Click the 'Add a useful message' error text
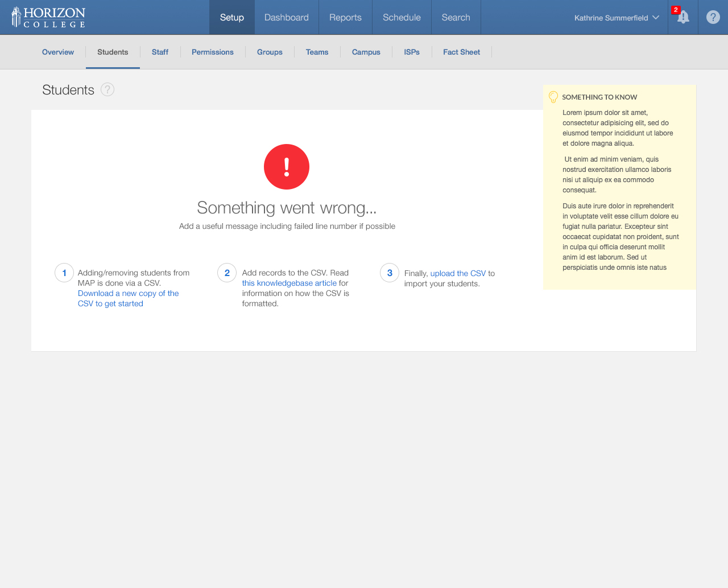The image size is (728, 588). point(287,226)
